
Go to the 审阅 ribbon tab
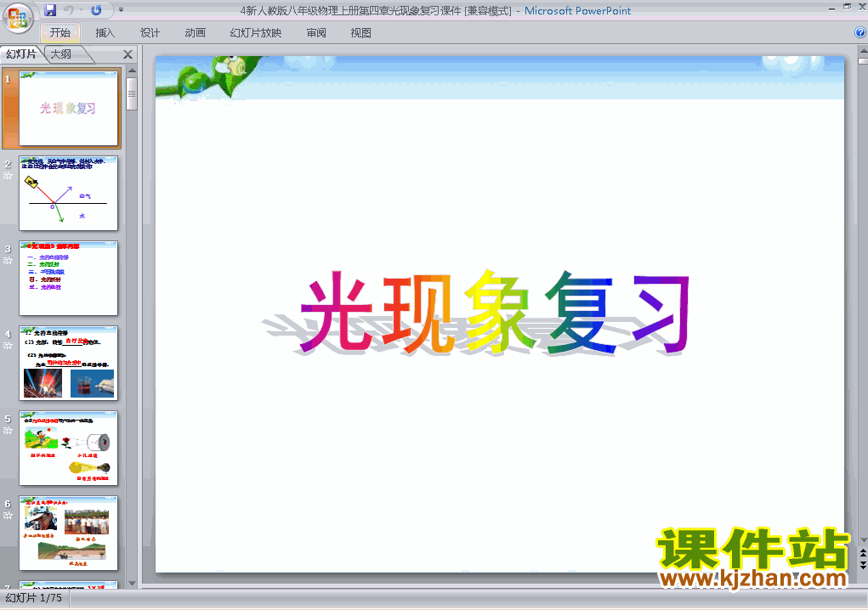(316, 32)
